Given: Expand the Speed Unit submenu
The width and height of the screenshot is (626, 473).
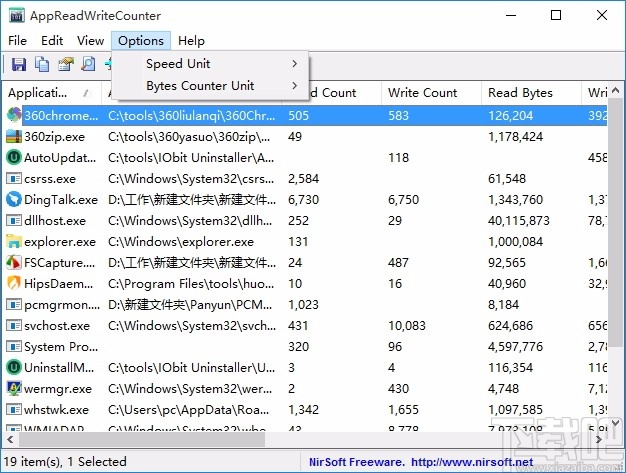Looking at the screenshot, I should [210, 63].
